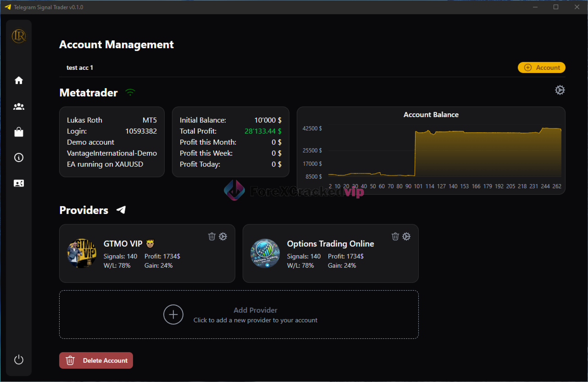Viewport: 588px width, 382px height.
Task: Click the Options Trading Online avatar
Action: [x=265, y=253]
